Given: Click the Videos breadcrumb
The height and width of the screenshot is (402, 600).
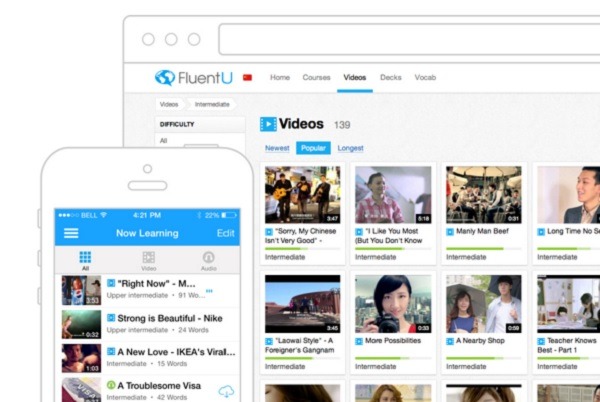Looking at the screenshot, I should (169, 104).
